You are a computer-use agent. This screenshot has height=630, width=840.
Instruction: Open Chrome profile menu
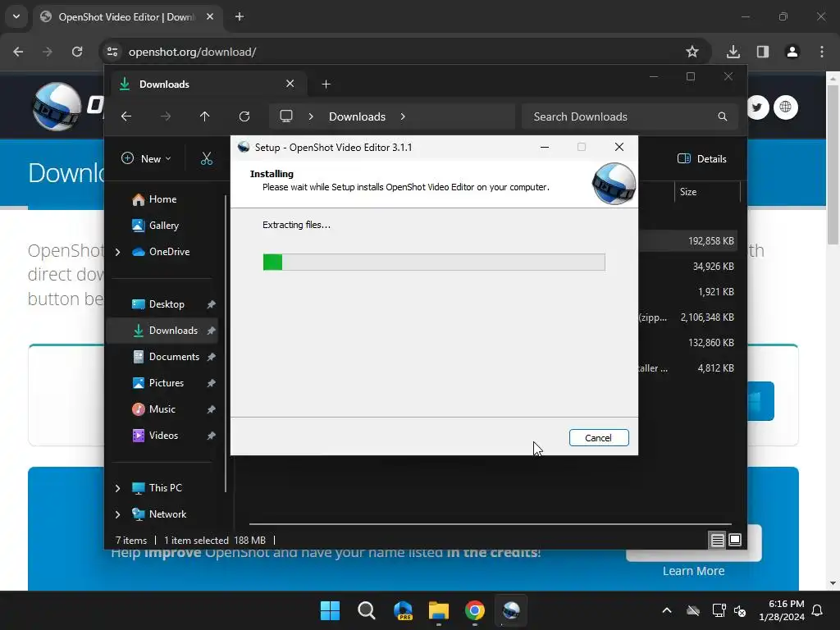pos(792,52)
